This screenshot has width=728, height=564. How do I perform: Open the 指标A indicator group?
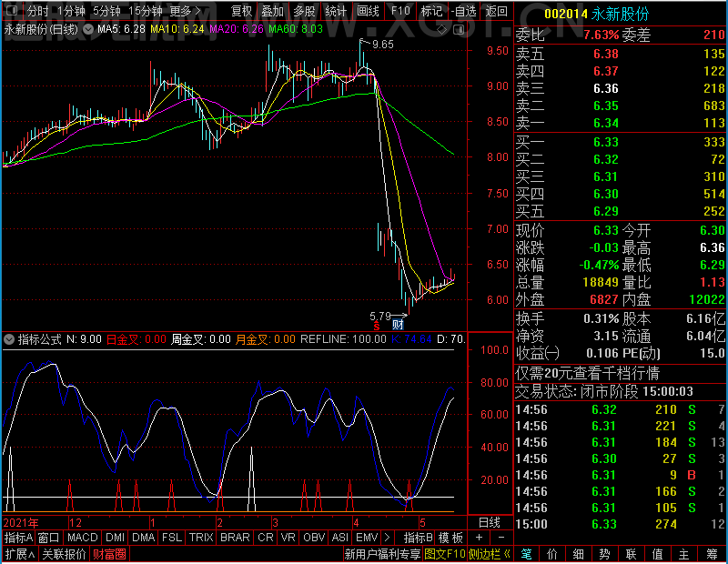[18, 538]
